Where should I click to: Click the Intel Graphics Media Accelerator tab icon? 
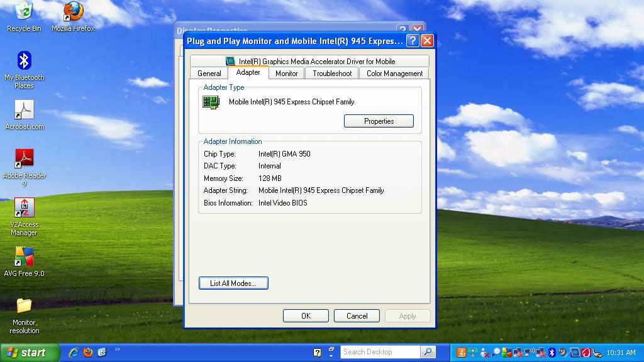coord(230,61)
